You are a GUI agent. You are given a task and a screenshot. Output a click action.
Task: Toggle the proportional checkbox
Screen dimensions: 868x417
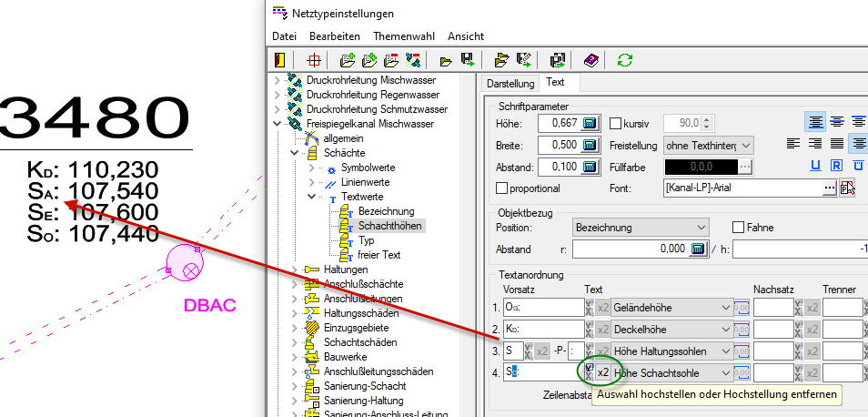point(502,188)
